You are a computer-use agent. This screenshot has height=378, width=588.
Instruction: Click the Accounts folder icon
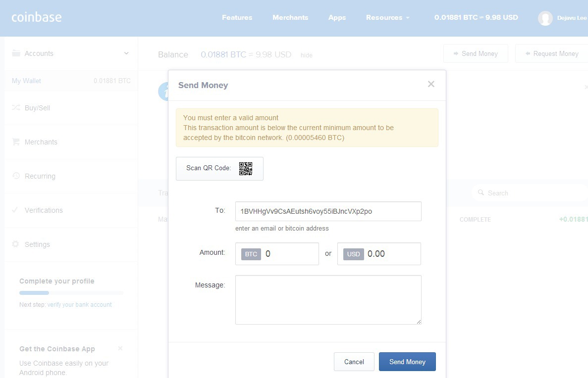click(x=16, y=53)
